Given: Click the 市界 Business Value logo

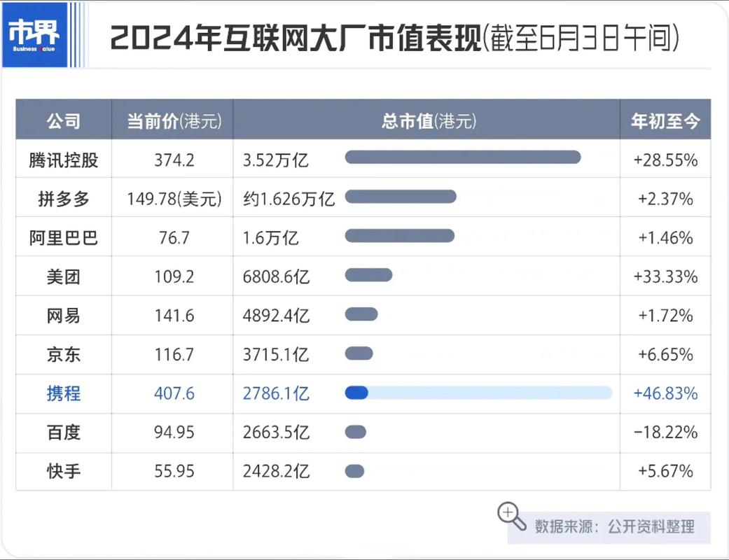Looking at the screenshot, I should point(34,34).
